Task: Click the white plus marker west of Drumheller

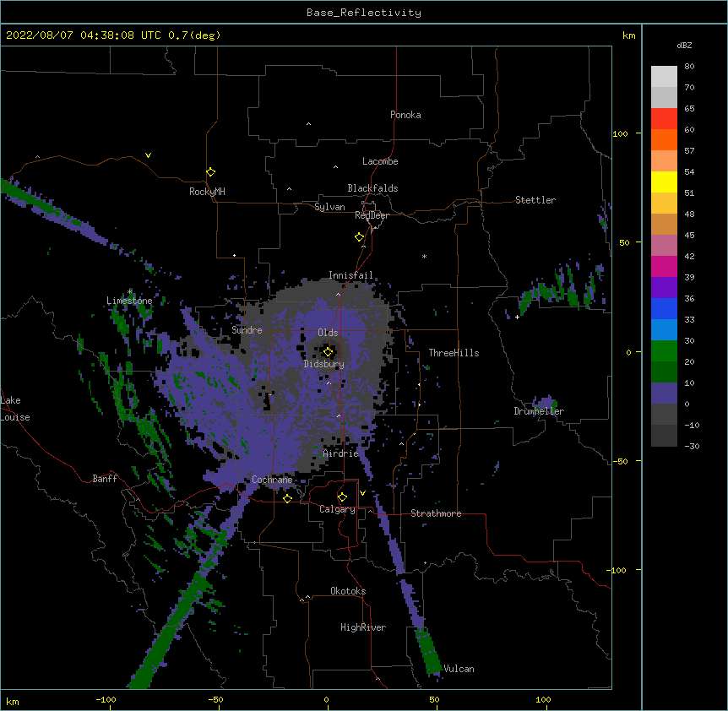Action: 517,317
